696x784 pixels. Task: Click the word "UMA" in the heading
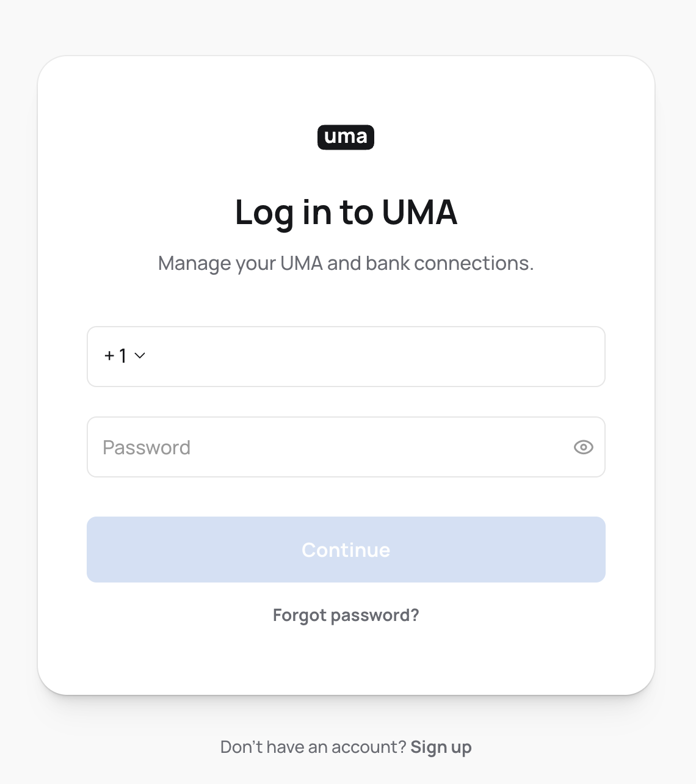[419, 212]
